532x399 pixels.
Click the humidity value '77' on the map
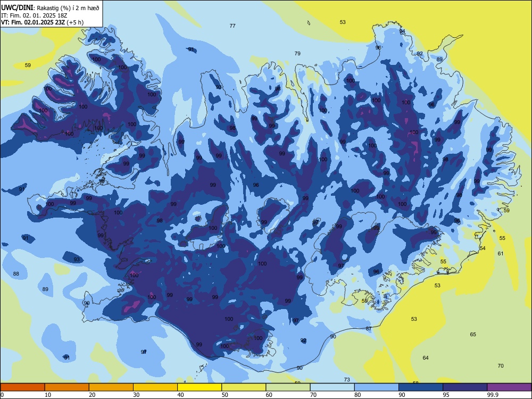pos(232,26)
